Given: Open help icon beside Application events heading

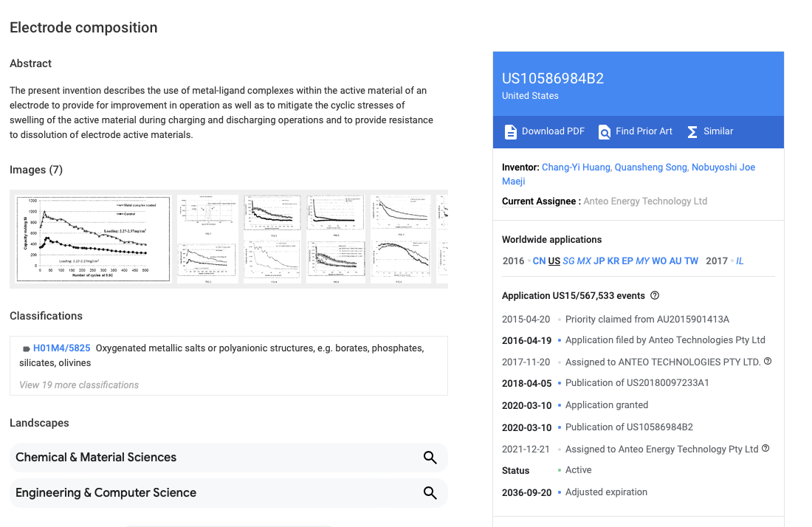Looking at the screenshot, I should (x=655, y=295).
